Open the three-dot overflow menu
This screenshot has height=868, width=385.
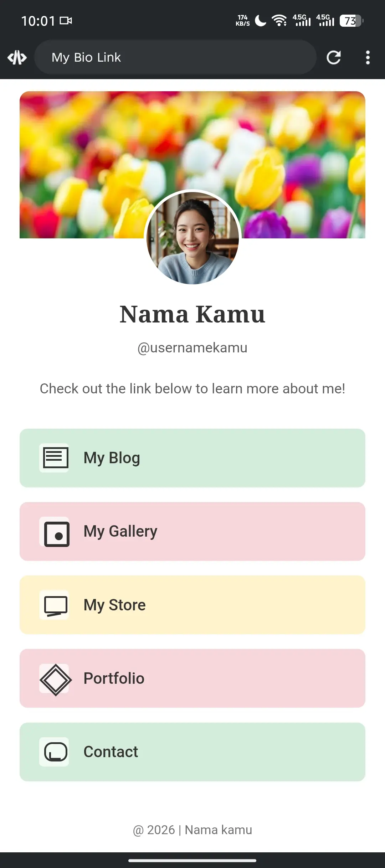[368, 57]
